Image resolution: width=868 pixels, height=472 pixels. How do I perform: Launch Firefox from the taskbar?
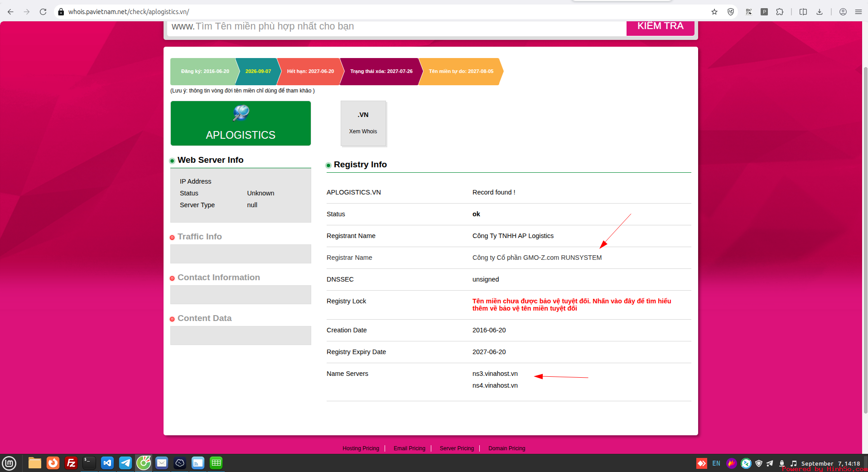(x=53, y=463)
